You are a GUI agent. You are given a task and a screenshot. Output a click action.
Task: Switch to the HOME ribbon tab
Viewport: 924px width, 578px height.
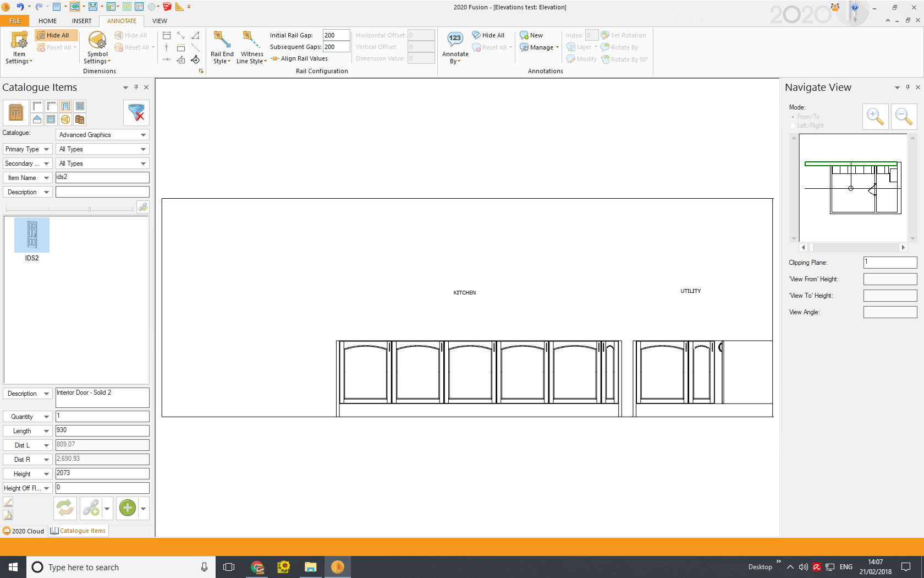(47, 21)
